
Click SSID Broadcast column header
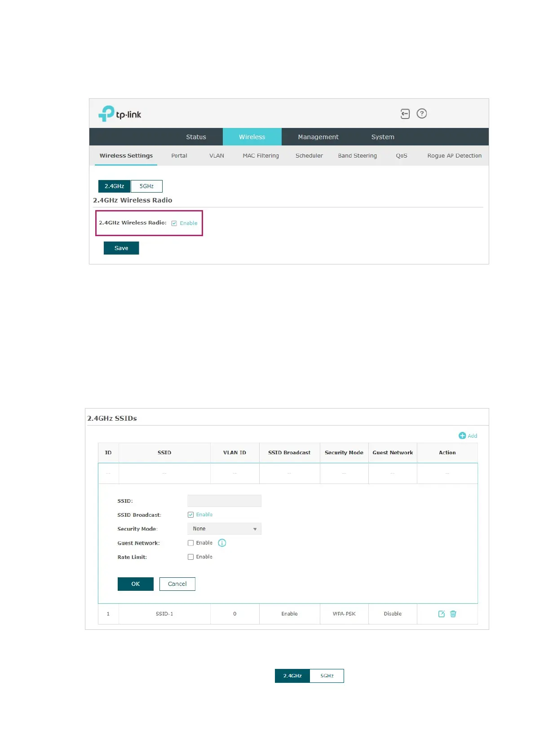point(289,453)
